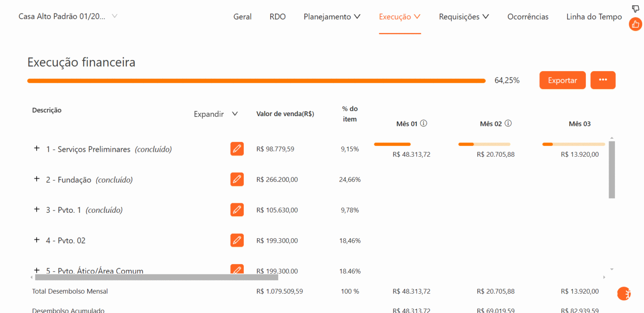Open the project selector Casa Alto Padrão
This screenshot has height=313, width=644.
click(68, 16)
